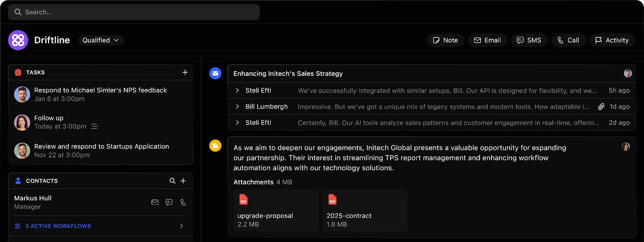This screenshot has height=242, width=644.
Task: Send SMS to Markus Hull via chat icon
Action: [169, 203]
